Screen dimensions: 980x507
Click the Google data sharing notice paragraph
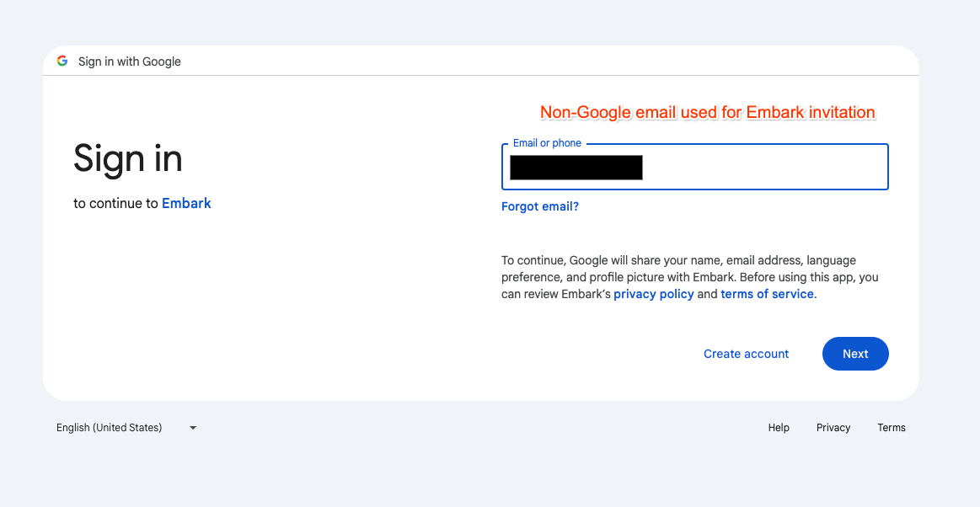tap(690, 277)
